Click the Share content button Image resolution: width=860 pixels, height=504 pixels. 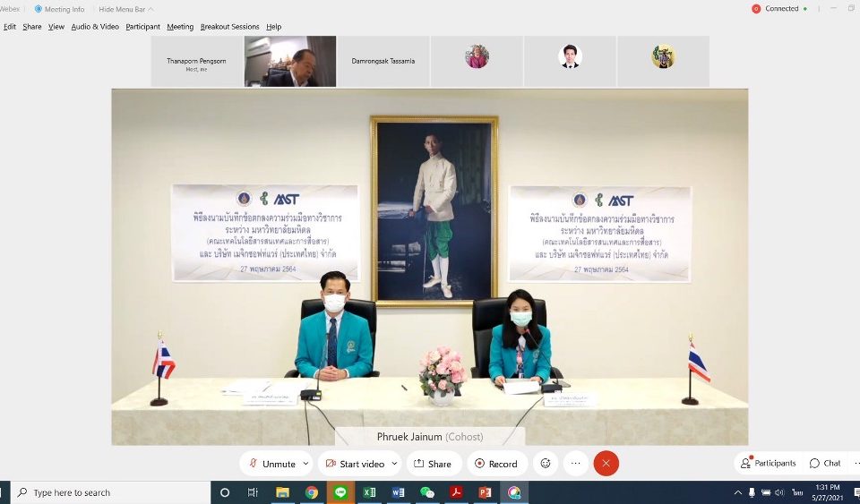tap(434, 464)
